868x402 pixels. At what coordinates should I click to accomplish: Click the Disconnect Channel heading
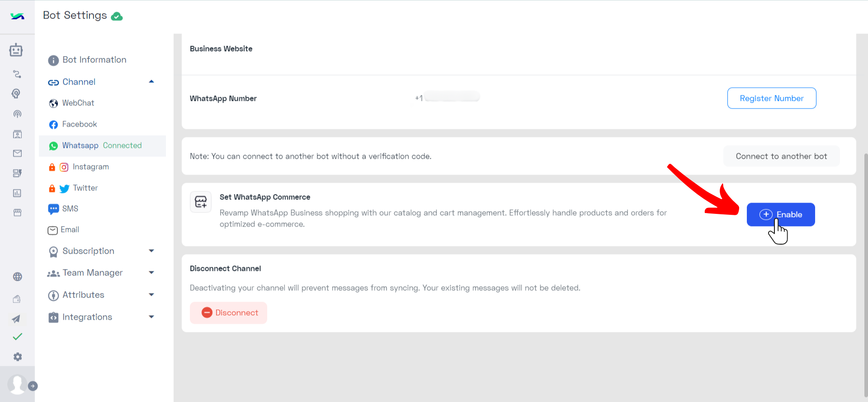(225, 269)
